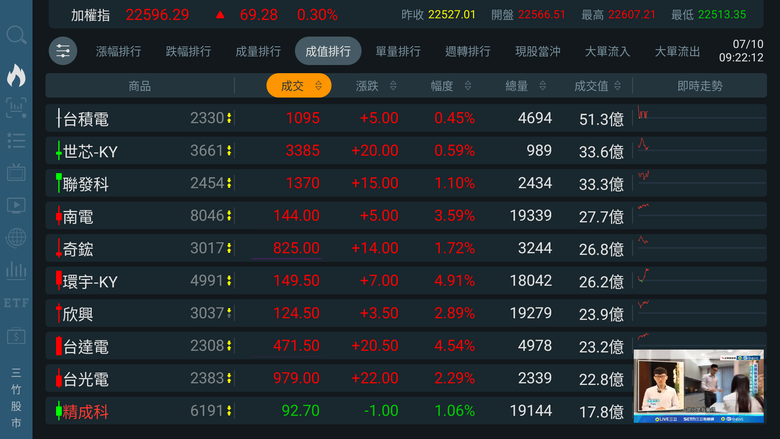Screen dimensions: 780x439
Task: Tap the 台達電 red candlestick icon
Action: (x=59, y=346)
